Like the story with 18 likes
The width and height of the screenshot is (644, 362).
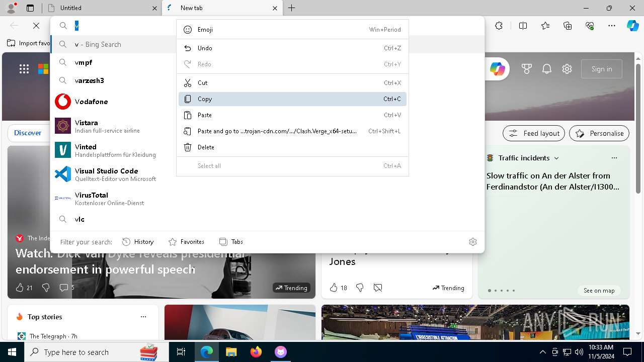pos(338,288)
